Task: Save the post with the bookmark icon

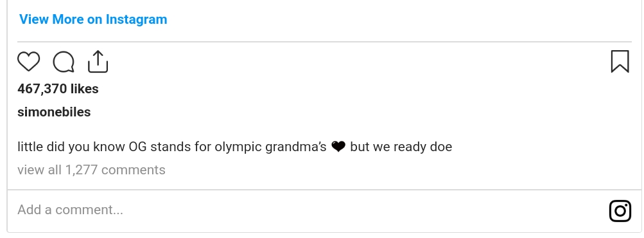Action: click(x=620, y=61)
